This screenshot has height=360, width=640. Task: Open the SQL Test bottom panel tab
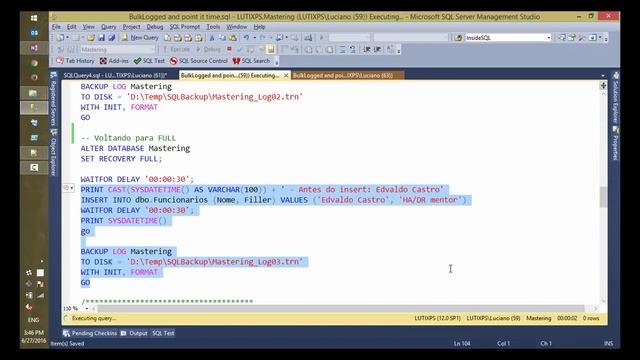(163, 333)
